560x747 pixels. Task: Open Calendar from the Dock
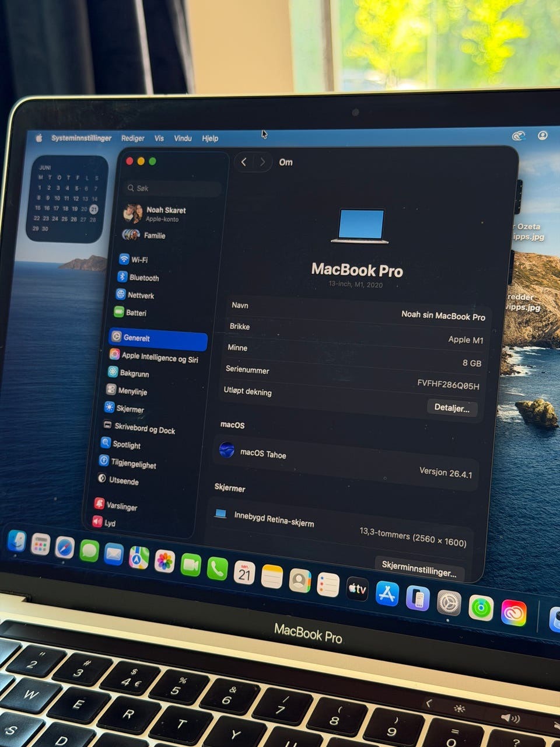(244, 573)
